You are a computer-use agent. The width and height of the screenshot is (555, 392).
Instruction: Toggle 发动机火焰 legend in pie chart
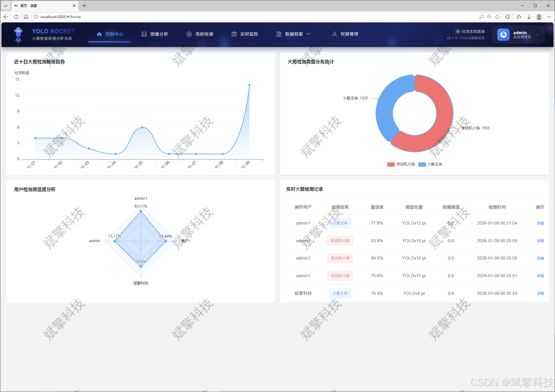coord(401,164)
